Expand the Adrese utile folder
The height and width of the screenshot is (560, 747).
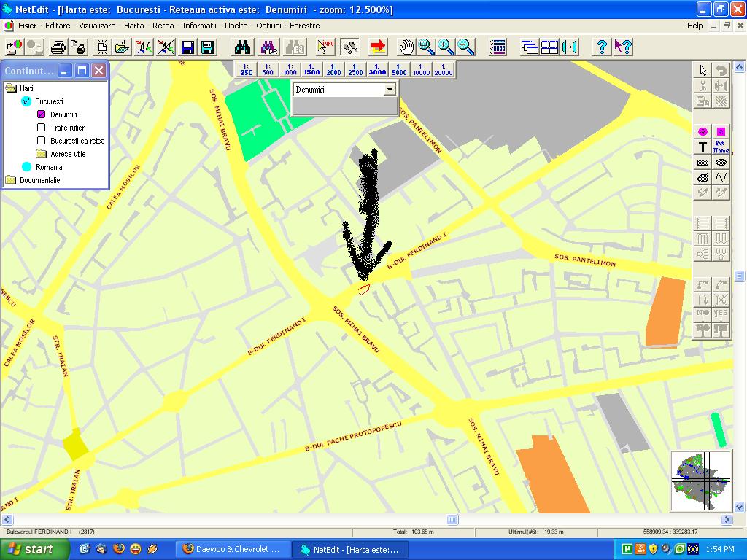pyautogui.click(x=42, y=154)
